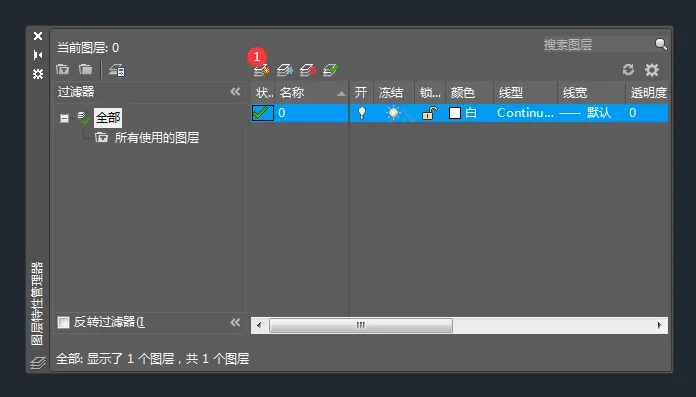
Task: Open layer settings with the gear icon
Action: click(652, 70)
